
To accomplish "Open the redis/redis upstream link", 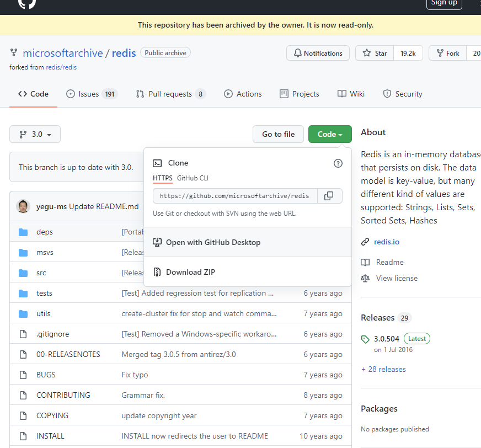I will tap(61, 67).
